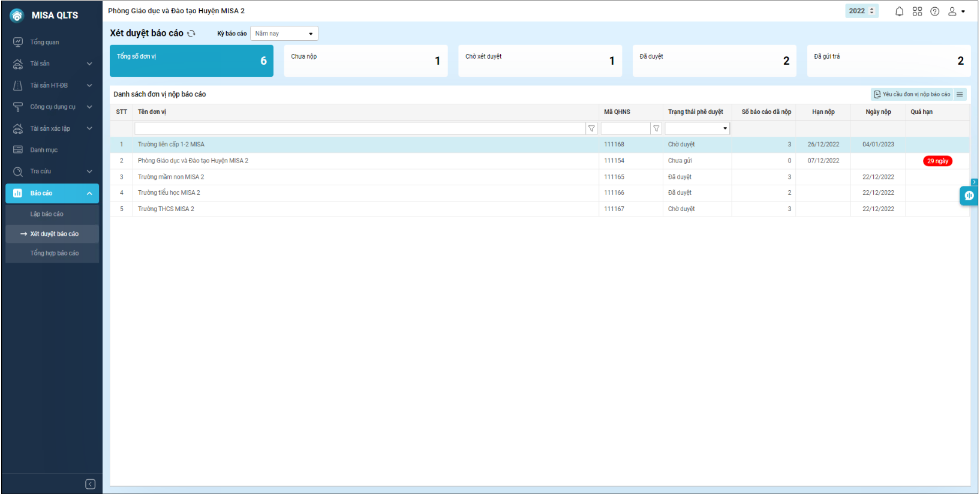Open the Kỳ báo cáo dropdown
The width and height of the screenshot is (980, 496).
coord(284,34)
